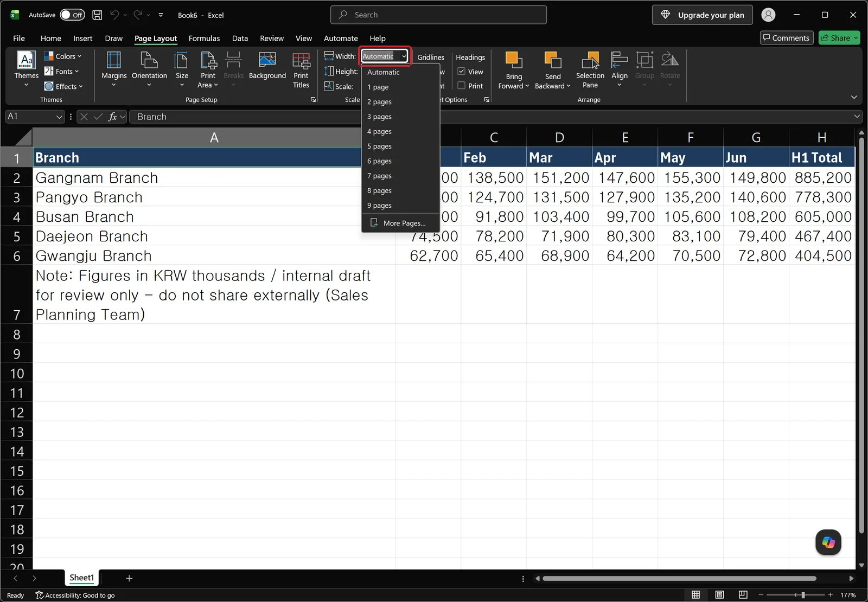Expand theme Colors dropdown

point(63,56)
